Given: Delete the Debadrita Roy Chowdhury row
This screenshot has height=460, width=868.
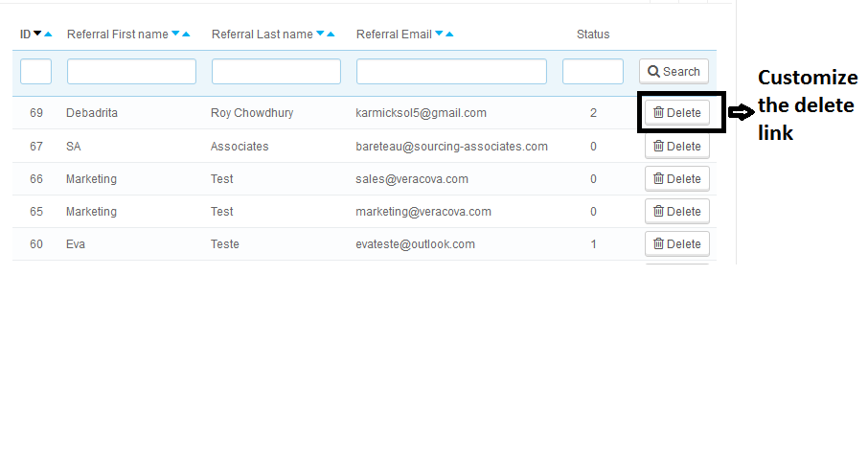Looking at the screenshot, I should click(677, 113).
